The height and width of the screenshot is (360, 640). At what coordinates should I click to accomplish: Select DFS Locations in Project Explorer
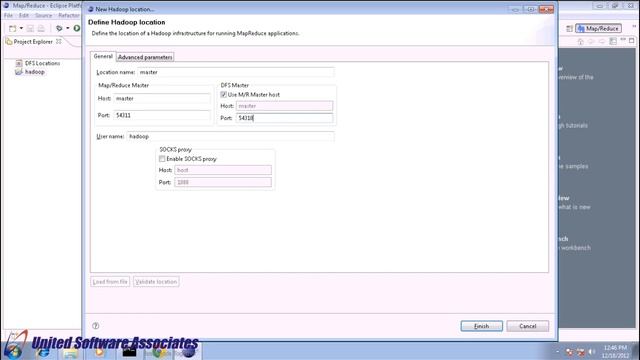[42, 63]
